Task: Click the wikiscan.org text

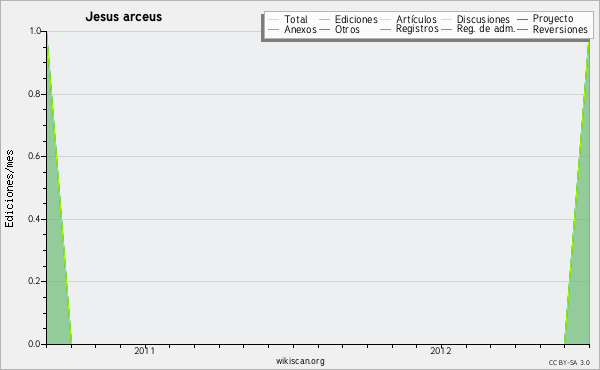Action: pyautogui.click(x=300, y=361)
